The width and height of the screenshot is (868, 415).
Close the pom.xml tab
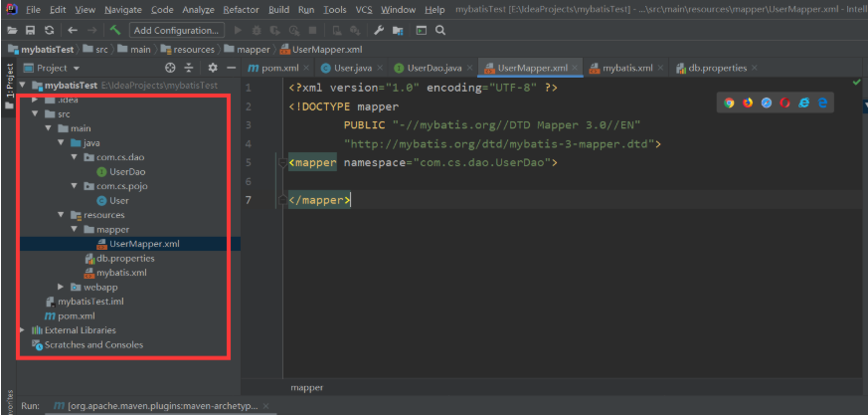(306, 68)
